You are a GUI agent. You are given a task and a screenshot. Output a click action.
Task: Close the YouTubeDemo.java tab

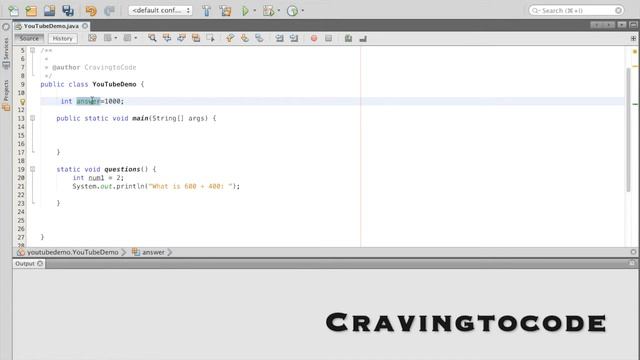pos(85,26)
